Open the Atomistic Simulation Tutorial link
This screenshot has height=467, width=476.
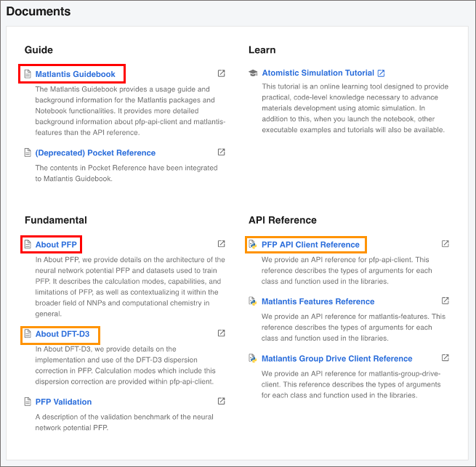click(318, 73)
